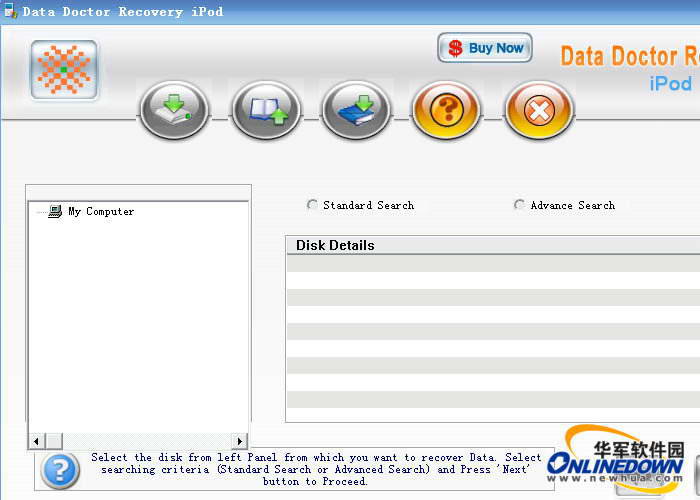Click the My Computer icon in the tree
This screenshot has height=500, width=700.
(x=55, y=211)
